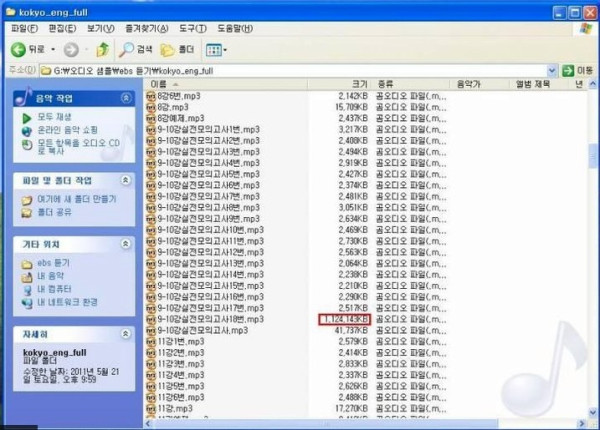Screen dimensions: 600x430
Task: Open the 파일(F) menu
Action: point(24,29)
